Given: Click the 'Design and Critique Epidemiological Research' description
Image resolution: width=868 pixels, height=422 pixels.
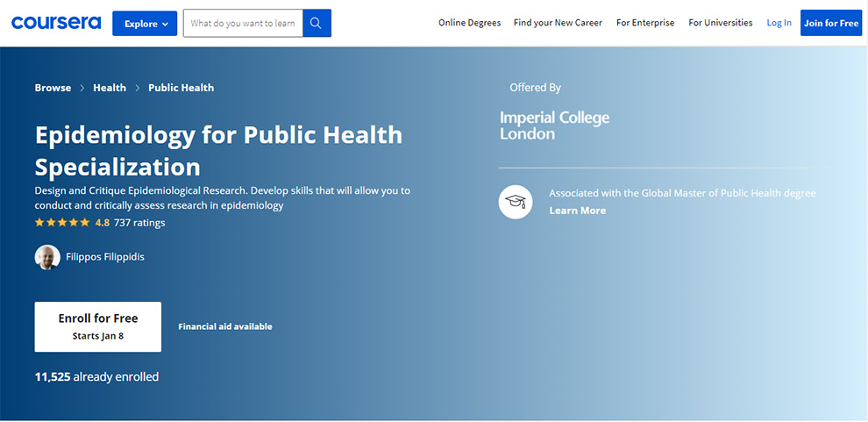Looking at the screenshot, I should 223,198.
